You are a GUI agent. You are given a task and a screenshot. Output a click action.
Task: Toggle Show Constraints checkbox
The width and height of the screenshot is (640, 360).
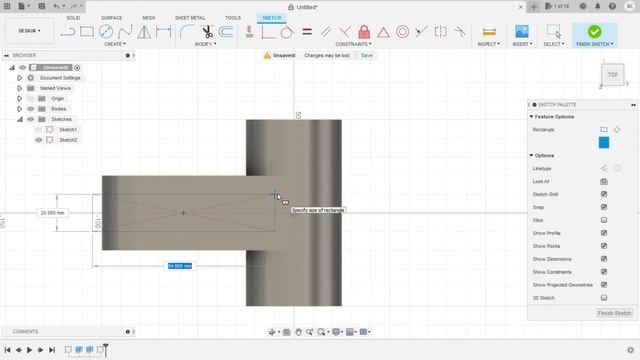pos(604,272)
